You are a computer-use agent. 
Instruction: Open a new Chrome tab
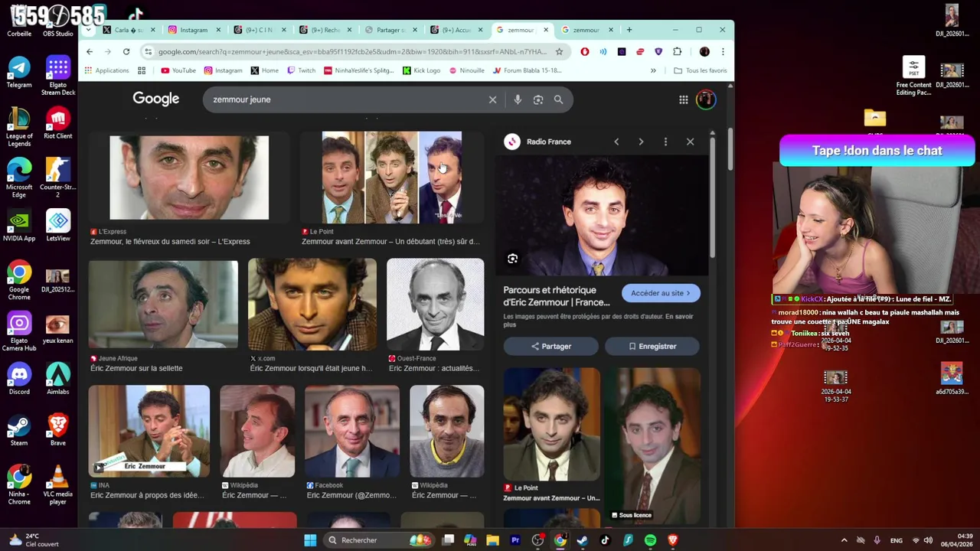tap(629, 30)
